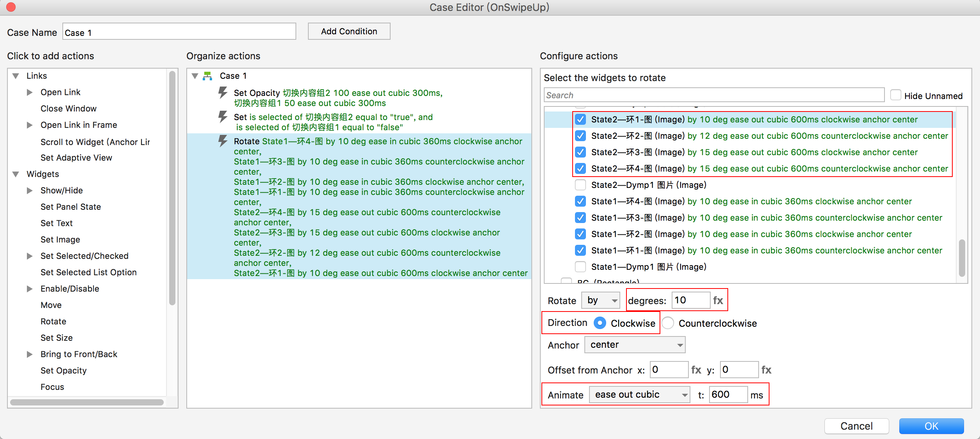
Task: Click the lightning icon beside Set is selected action
Action: (x=223, y=117)
